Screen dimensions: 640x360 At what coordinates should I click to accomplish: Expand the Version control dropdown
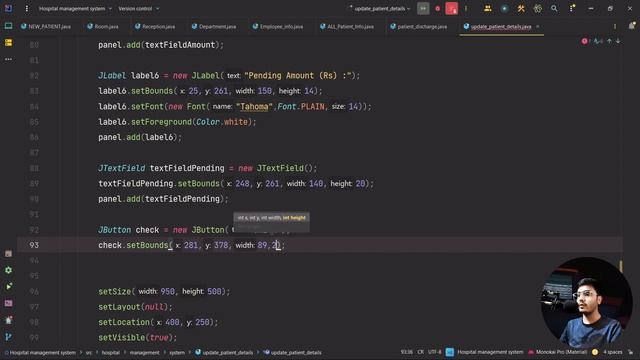point(138,9)
